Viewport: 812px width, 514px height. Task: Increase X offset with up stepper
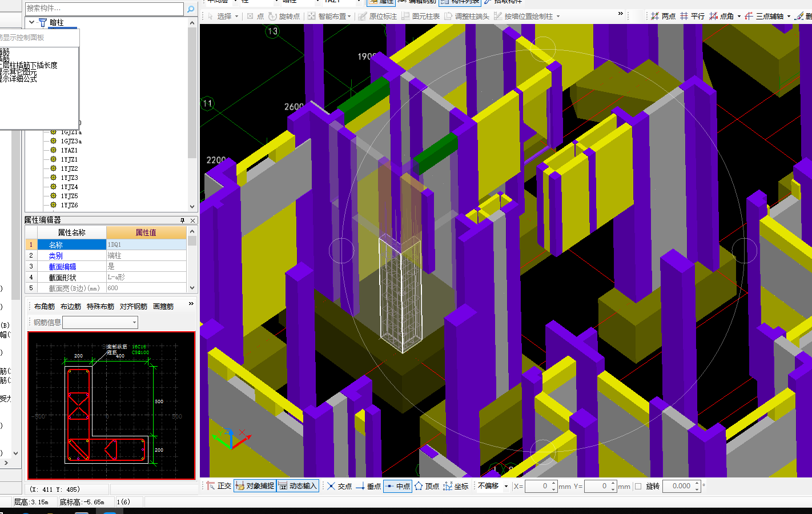coord(554,483)
